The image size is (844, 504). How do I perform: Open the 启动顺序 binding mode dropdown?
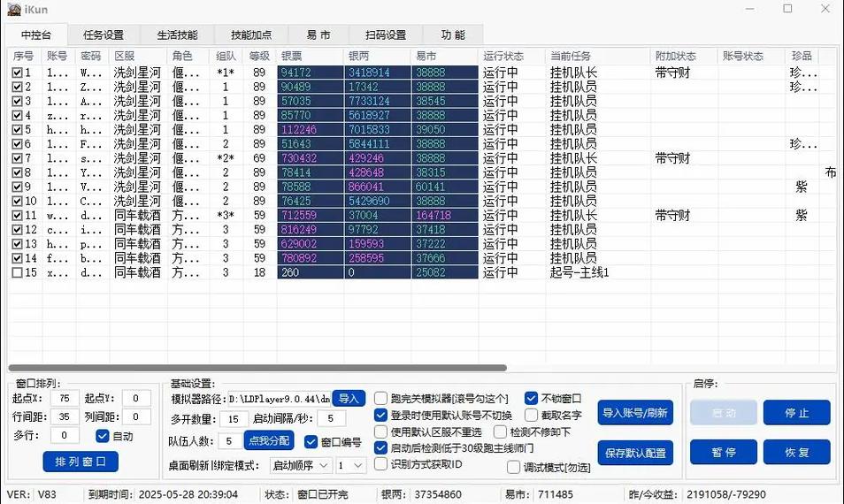coord(300,465)
